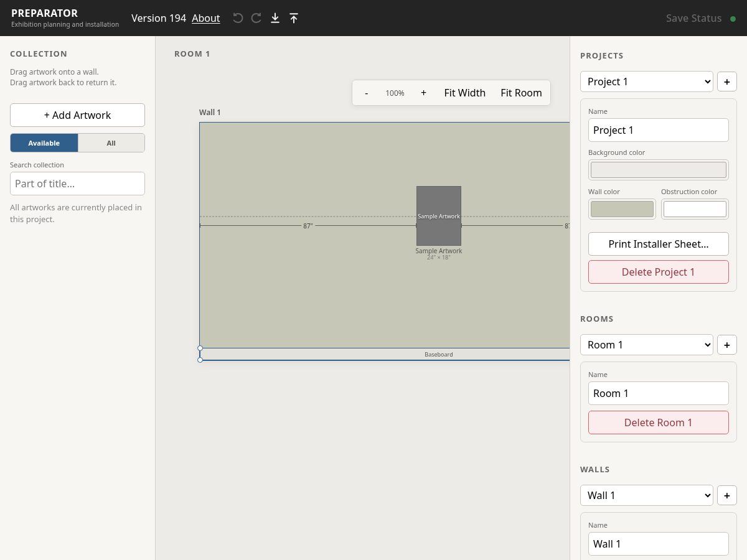
Task: Edit the wall Name field
Action: pos(659,544)
